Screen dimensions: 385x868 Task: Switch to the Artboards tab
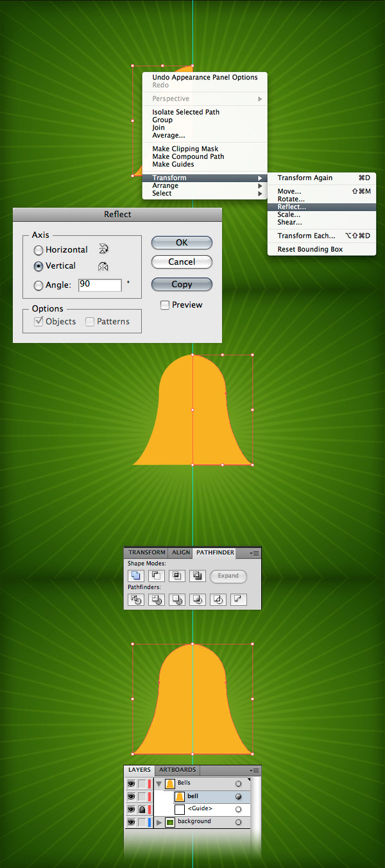[x=177, y=770]
